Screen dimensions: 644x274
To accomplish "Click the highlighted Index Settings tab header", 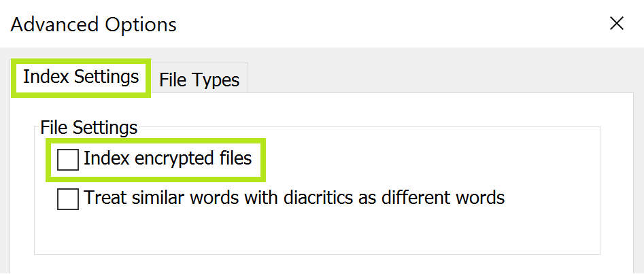I will pyautogui.click(x=81, y=77).
